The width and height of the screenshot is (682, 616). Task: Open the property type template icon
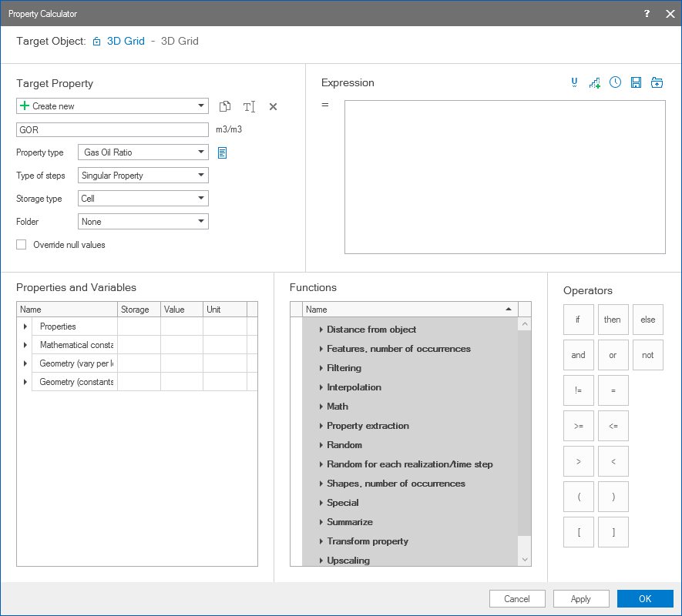[222, 152]
